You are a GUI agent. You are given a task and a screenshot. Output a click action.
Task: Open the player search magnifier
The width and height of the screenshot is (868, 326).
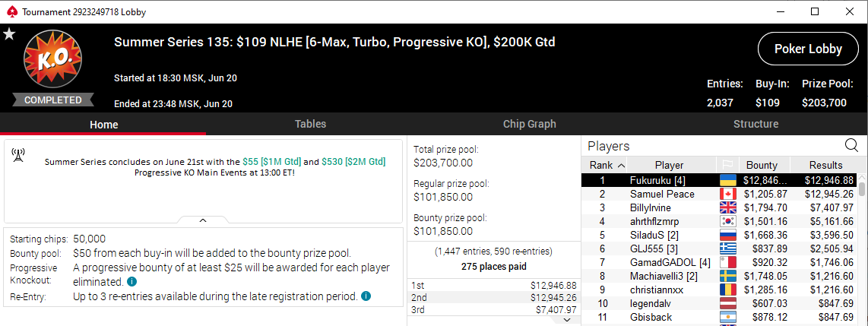(851, 146)
